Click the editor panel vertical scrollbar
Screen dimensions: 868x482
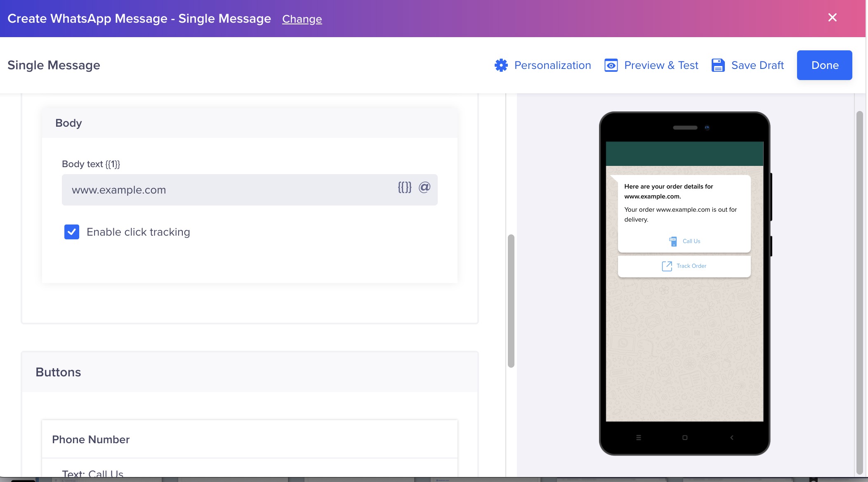click(x=511, y=301)
